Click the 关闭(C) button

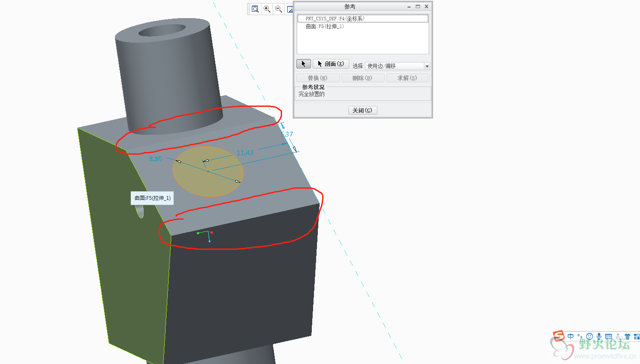pyautogui.click(x=363, y=110)
